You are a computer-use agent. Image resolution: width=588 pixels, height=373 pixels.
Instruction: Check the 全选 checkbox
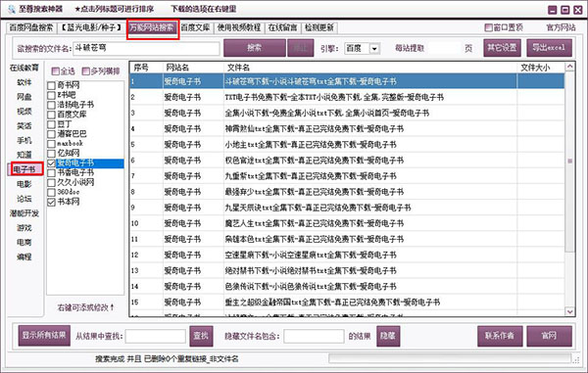[56, 71]
